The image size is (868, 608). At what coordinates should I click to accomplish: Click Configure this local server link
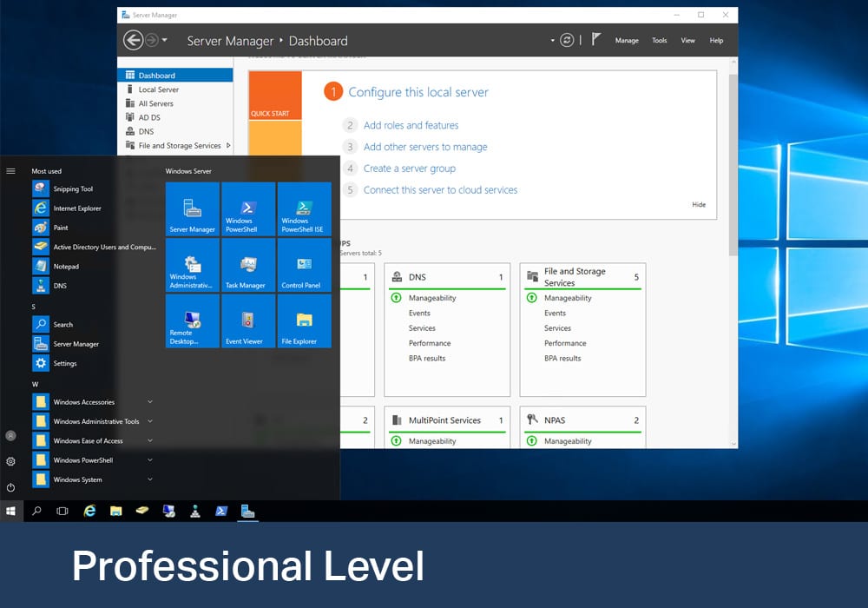[418, 92]
